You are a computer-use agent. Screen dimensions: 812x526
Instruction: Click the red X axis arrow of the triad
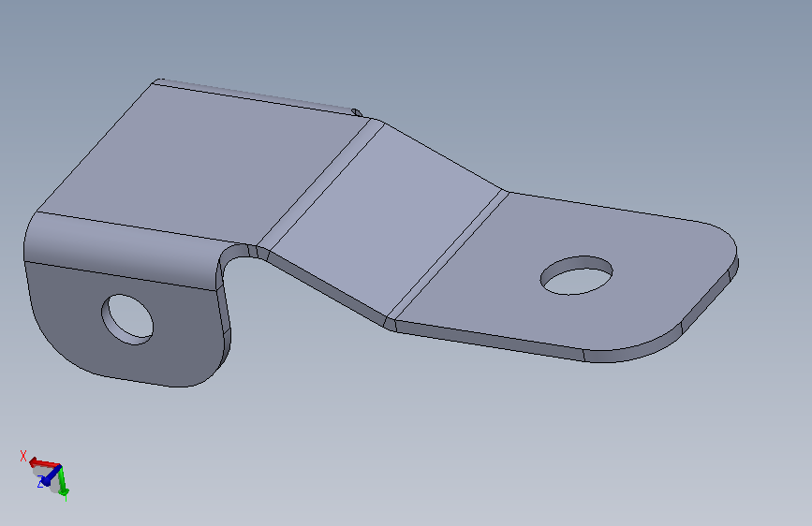point(43,461)
